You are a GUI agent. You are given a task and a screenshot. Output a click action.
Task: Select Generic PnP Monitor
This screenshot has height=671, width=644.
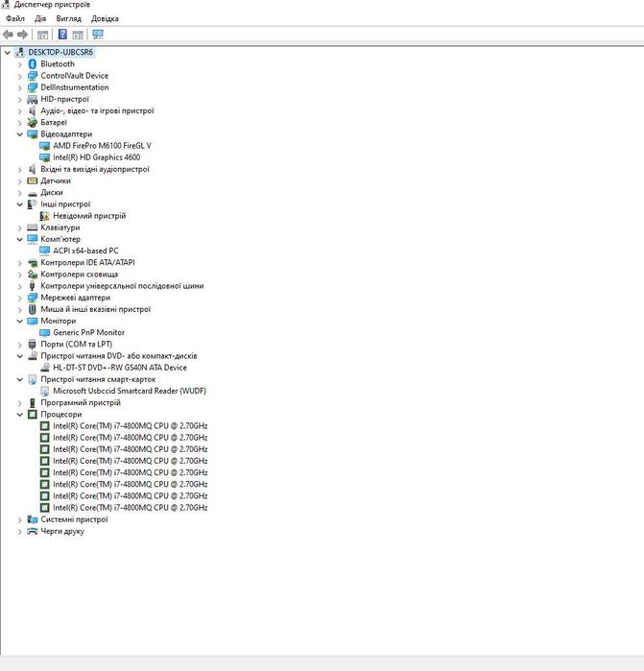[88, 332]
